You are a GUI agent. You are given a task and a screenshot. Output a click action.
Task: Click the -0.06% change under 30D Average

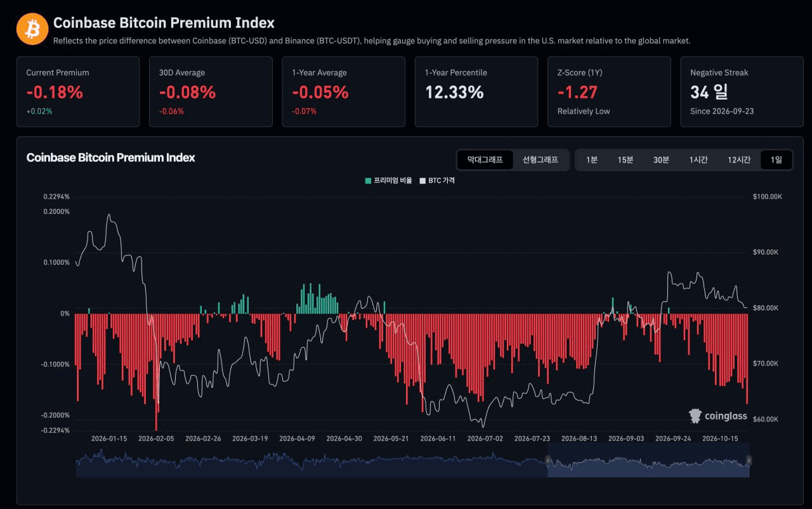pos(171,111)
